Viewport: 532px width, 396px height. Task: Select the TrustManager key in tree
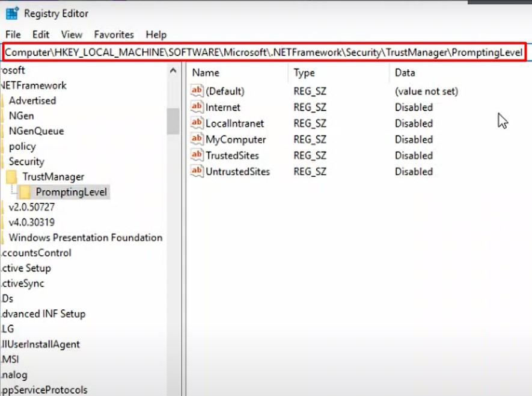54,177
